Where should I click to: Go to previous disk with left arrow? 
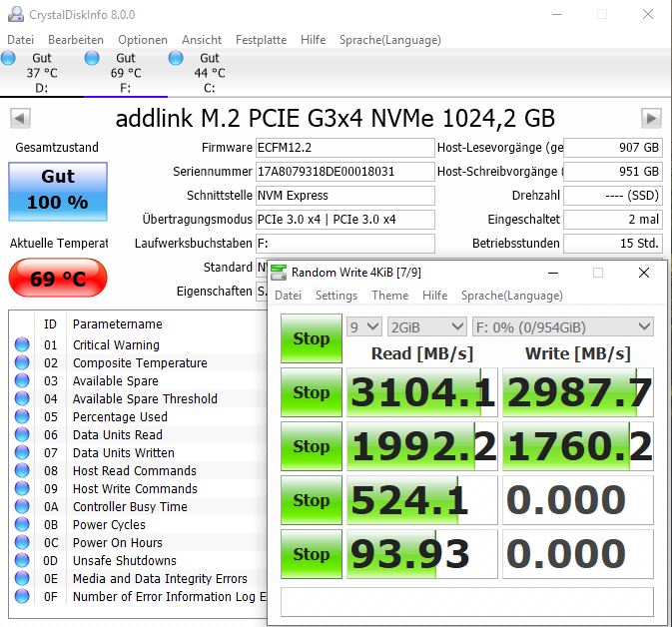pos(20,118)
